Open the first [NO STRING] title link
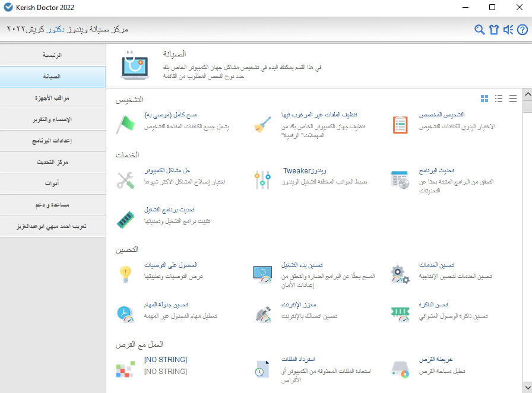532x393 pixels. coord(166,359)
